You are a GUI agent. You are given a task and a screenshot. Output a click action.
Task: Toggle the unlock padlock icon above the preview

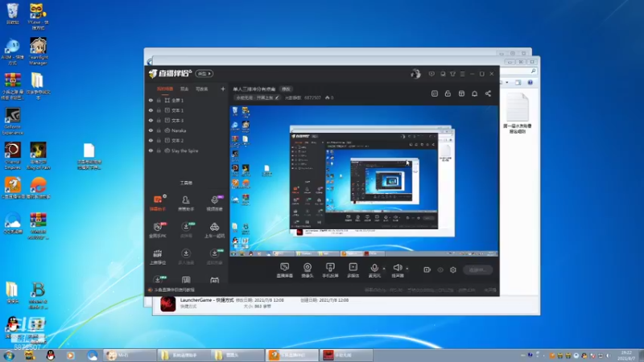(x=448, y=93)
